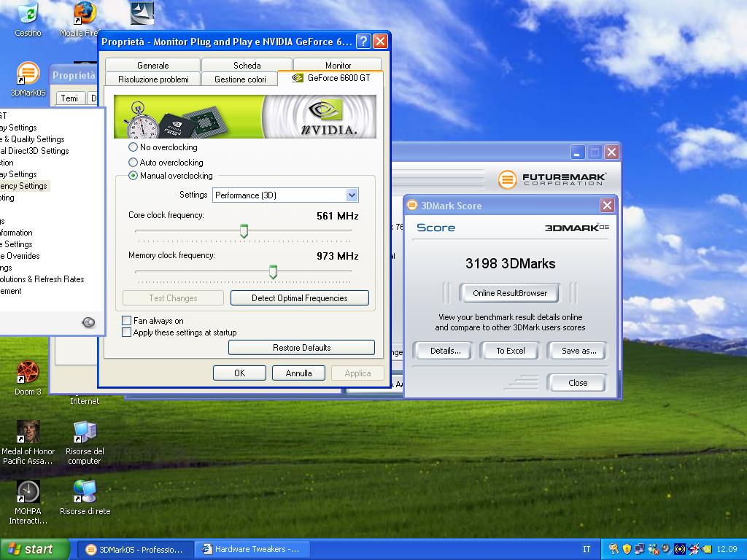Click the Memory clock frequency slider handle

[x=273, y=271]
